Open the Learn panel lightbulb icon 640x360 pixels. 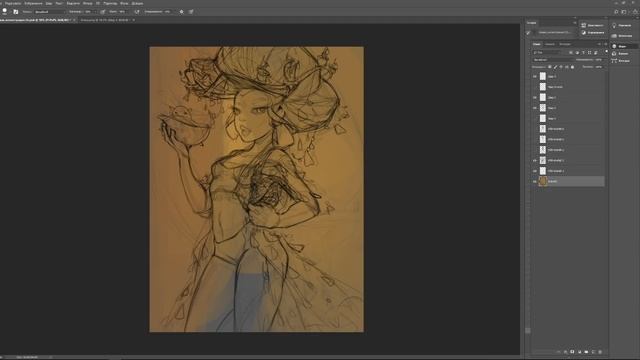(614, 26)
